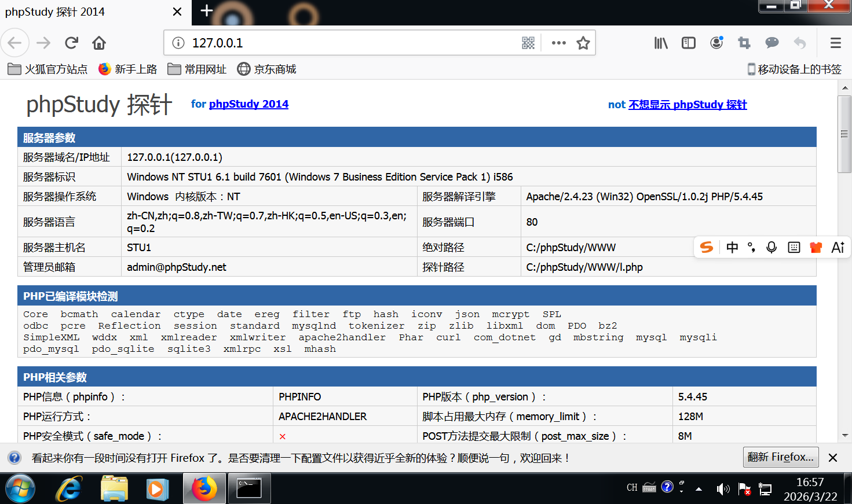The width and height of the screenshot is (852, 504).
Task: Launch Internet Explorer from taskbar
Action: coord(68,489)
